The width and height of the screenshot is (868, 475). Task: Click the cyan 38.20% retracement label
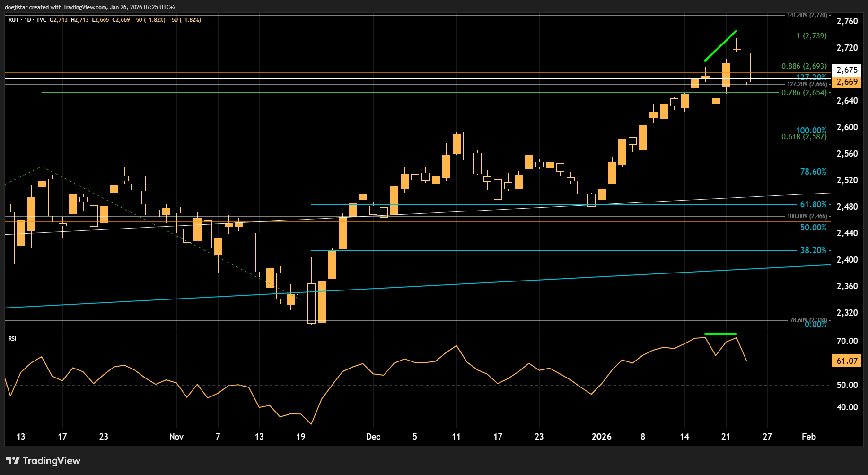pos(813,250)
